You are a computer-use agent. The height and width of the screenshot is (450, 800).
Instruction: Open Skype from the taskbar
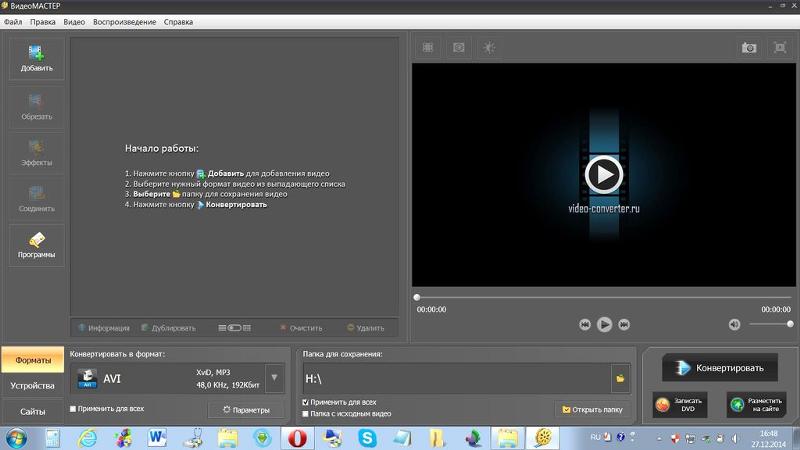pyautogui.click(x=367, y=438)
